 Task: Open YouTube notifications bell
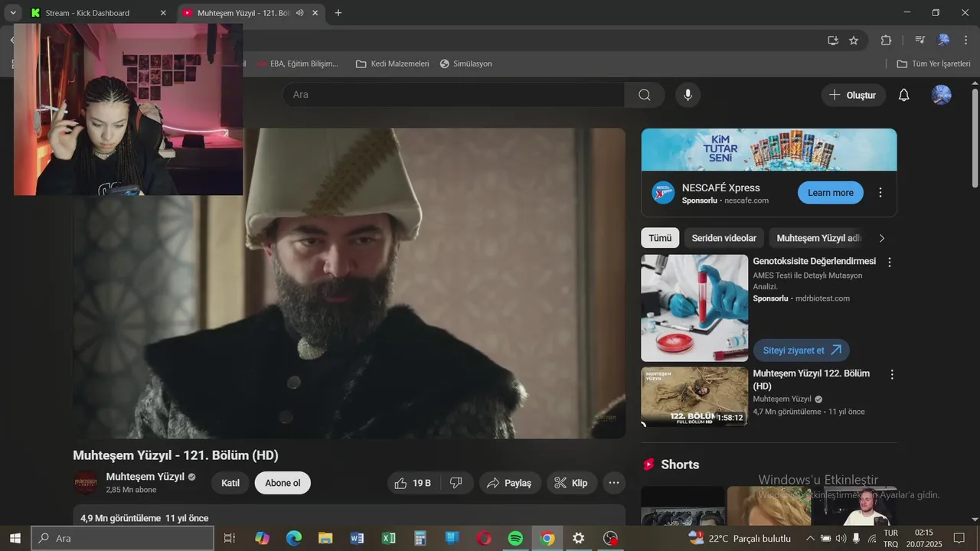(903, 95)
